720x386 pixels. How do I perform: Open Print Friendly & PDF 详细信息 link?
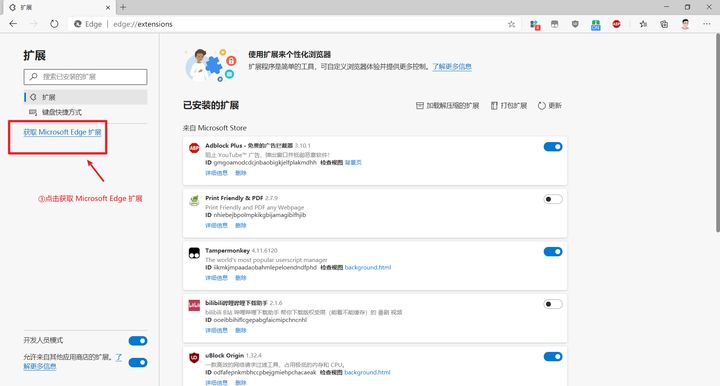click(x=216, y=225)
